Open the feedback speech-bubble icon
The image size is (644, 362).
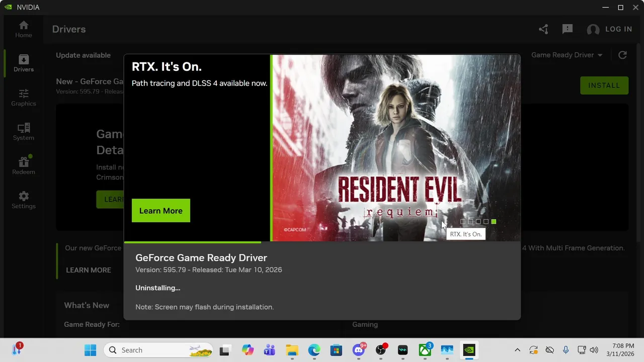tap(568, 29)
